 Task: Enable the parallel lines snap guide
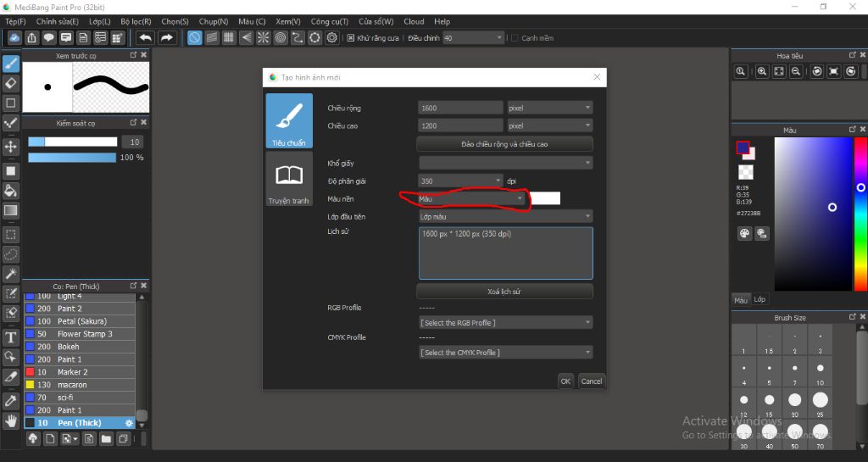(x=212, y=37)
